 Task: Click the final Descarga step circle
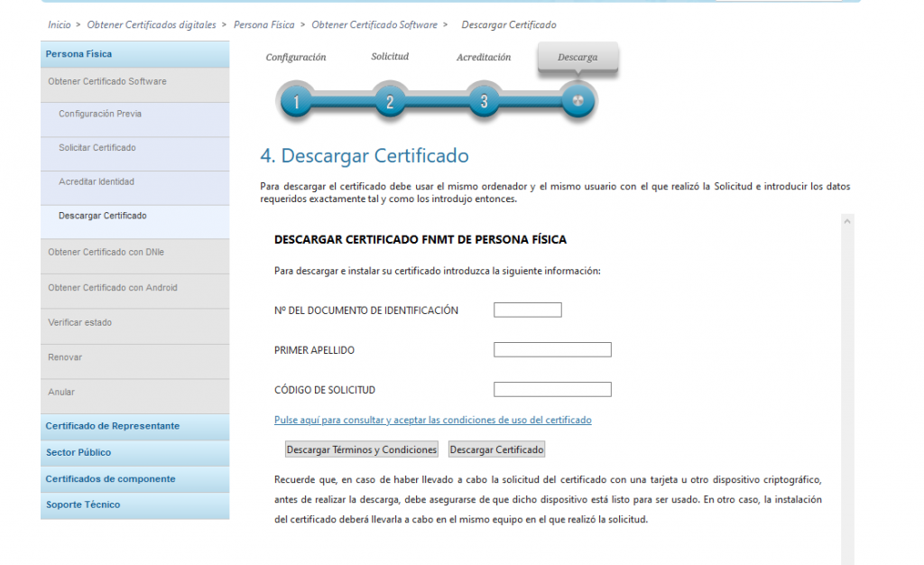tap(577, 101)
